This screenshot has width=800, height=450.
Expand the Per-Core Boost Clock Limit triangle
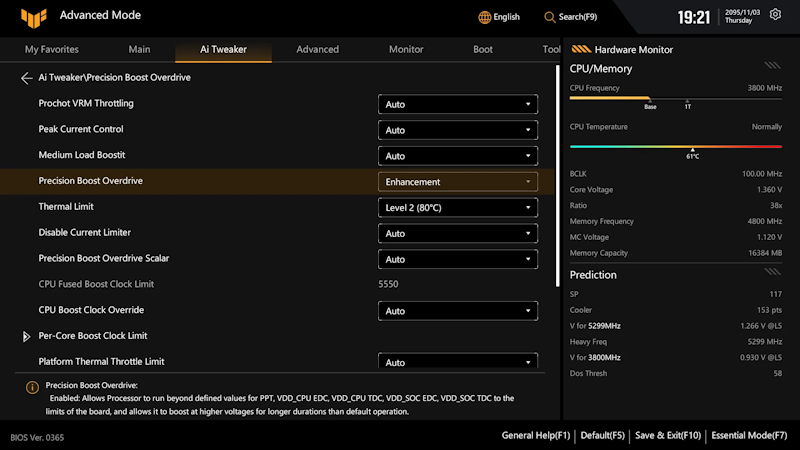(26, 336)
